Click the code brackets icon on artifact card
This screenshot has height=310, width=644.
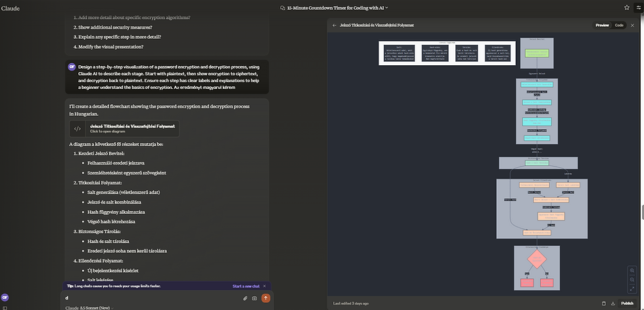[x=78, y=128]
